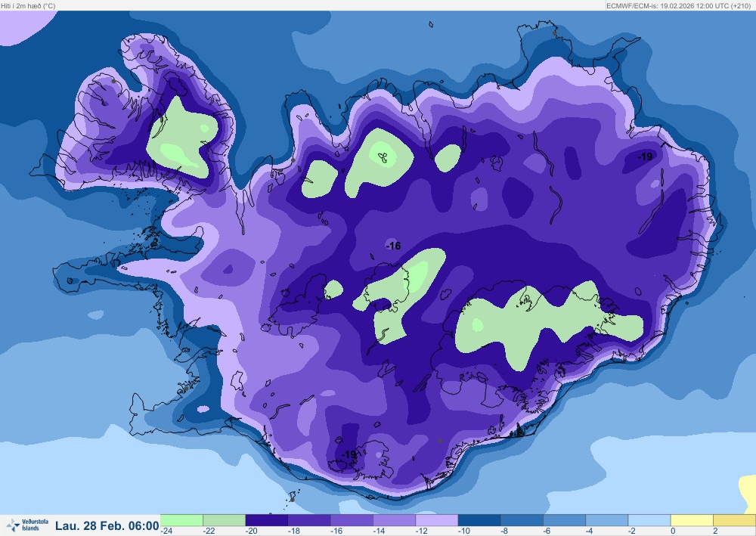The image size is (756, 536).
Task: Pick the pale lilac legend swatch at -12
Action: 437,520
